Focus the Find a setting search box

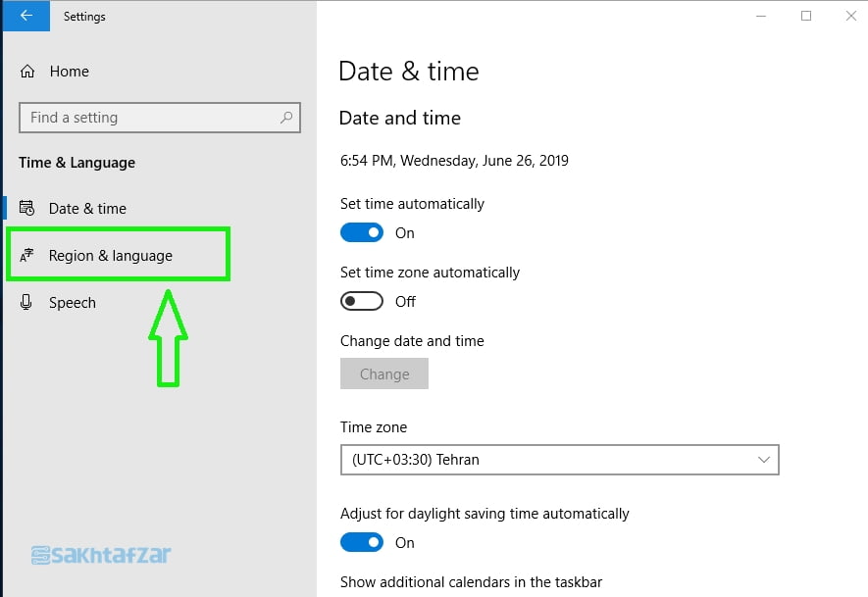point(147,118)
